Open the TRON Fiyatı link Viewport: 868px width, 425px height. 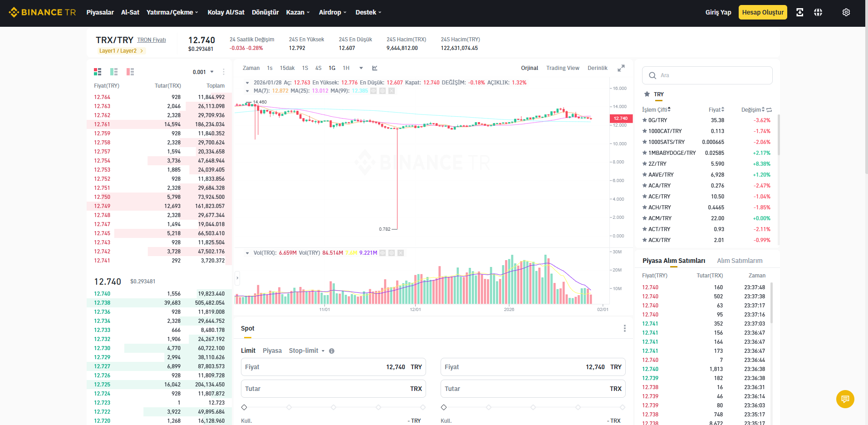tap(152, 40)
